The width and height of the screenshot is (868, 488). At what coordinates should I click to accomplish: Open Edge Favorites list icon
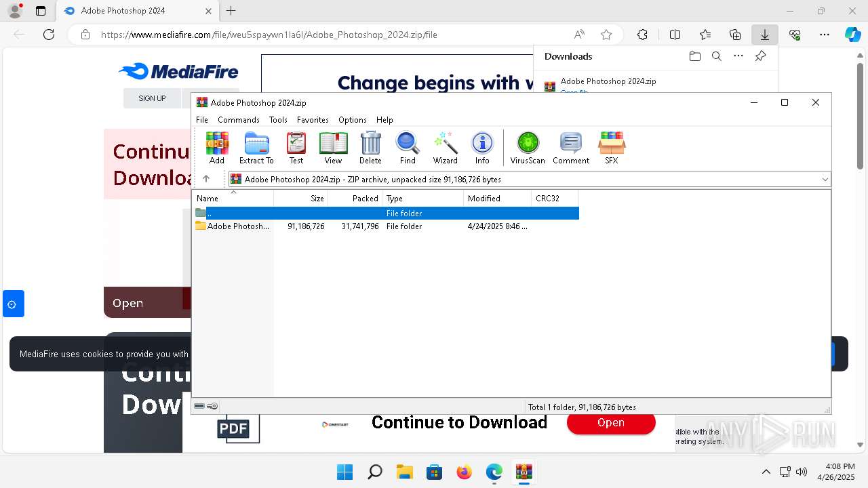[705, 35]
